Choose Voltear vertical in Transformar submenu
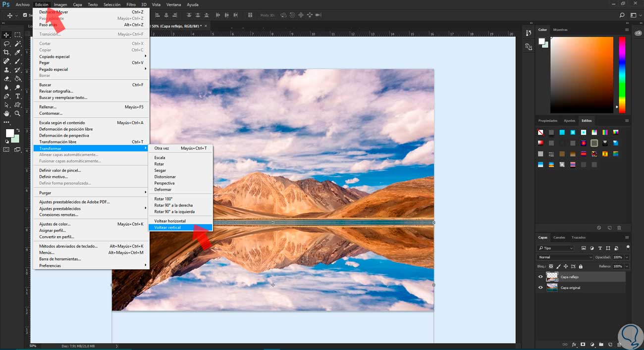 click(180, 228)
